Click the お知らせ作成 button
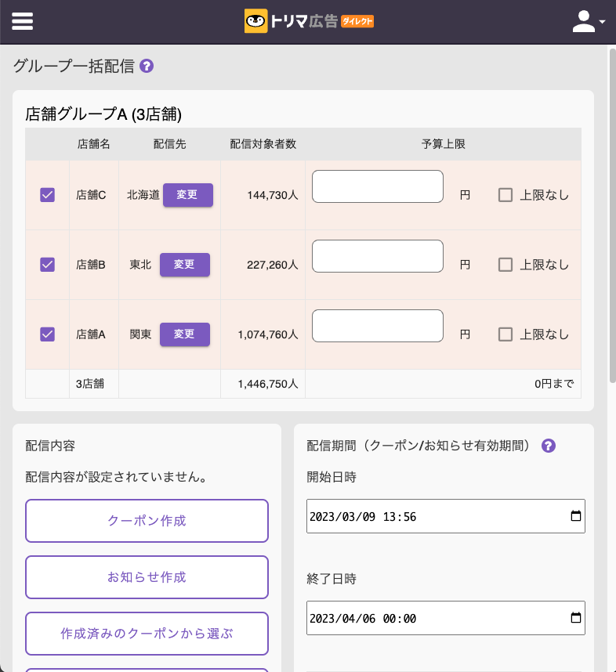This screenshot has width=616, height=672. pyautogui.click(x=147, y=577)
